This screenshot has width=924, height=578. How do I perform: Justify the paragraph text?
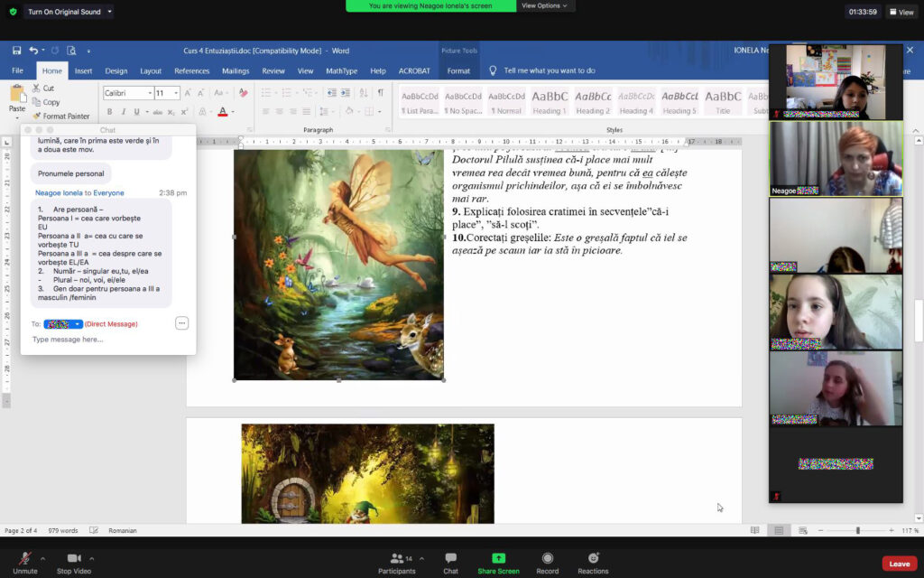(x=307, y=111)
